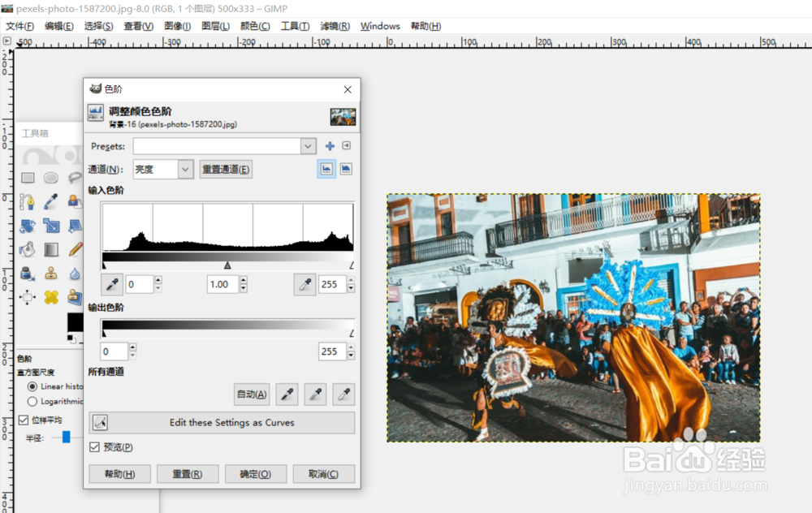Open the 编辑(E) Edit menu
This screenshot has width=812, height=513.
[x=59, y=27]
